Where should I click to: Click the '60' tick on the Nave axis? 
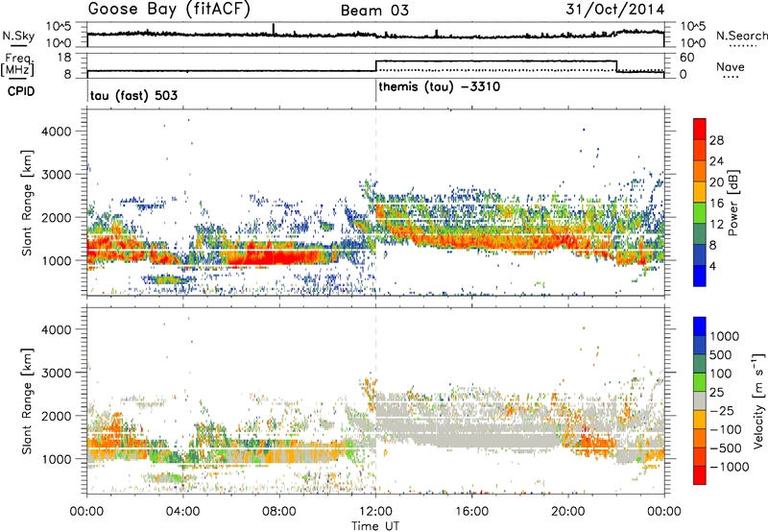coord(687,58)
